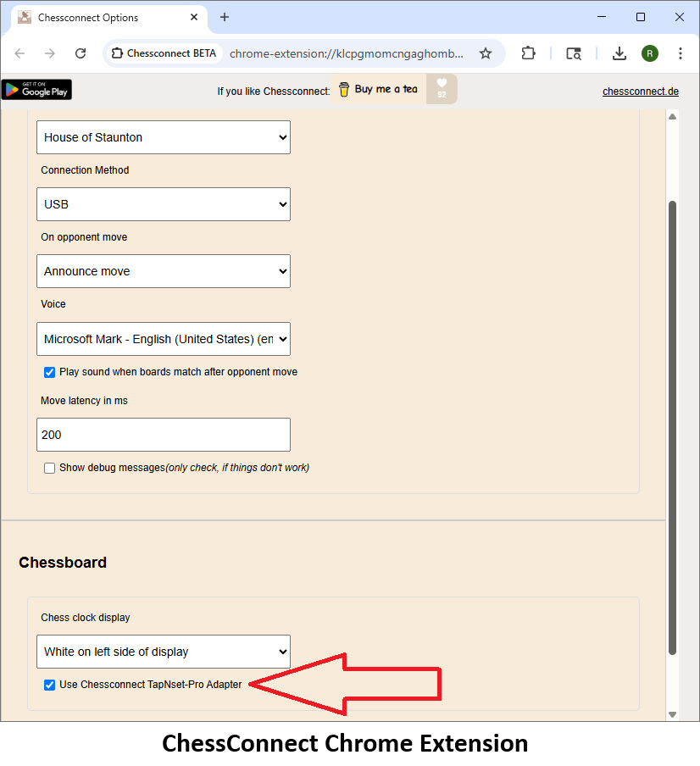Click the heart counter icon showing 92
Screen dimensions: 700x766
point(442,89)
